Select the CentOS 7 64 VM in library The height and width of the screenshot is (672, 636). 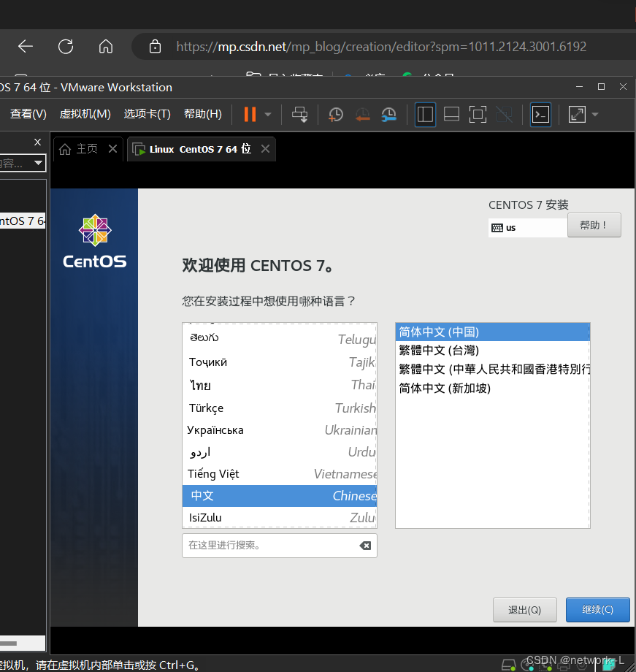23,221
